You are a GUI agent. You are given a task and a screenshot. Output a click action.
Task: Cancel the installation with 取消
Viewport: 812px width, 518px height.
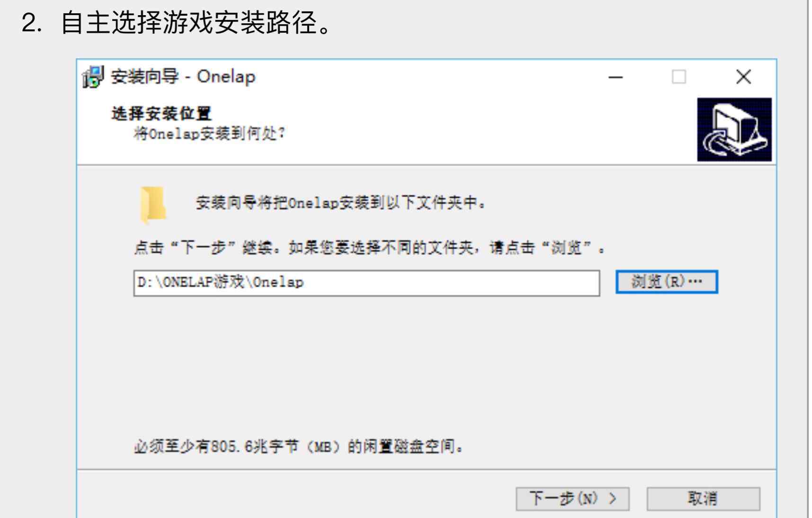point(703,499)
